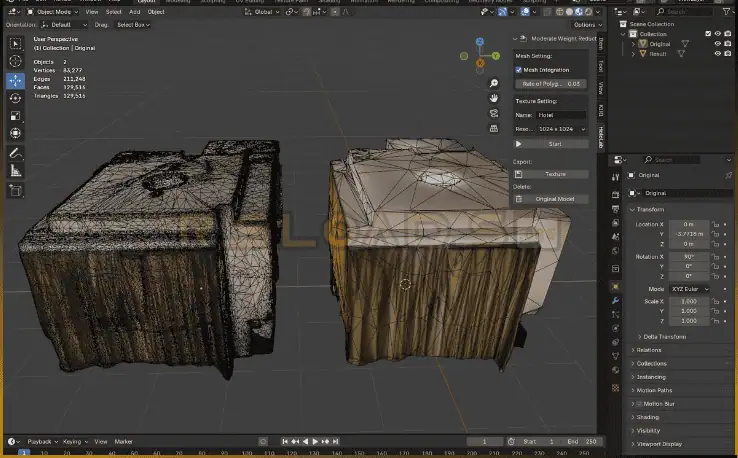
Task: Select the Add Cube tool
Action: (x=16, y=191)
